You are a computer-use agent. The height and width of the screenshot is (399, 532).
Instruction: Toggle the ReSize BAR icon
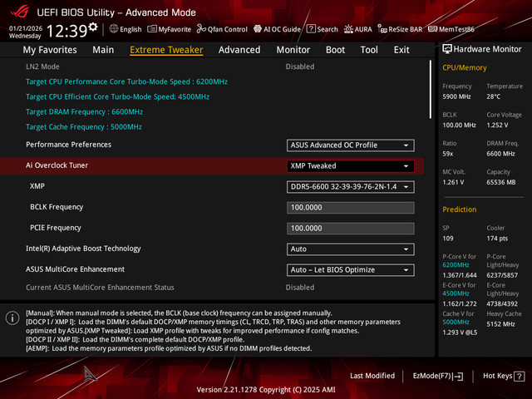[x=382, y=29]
